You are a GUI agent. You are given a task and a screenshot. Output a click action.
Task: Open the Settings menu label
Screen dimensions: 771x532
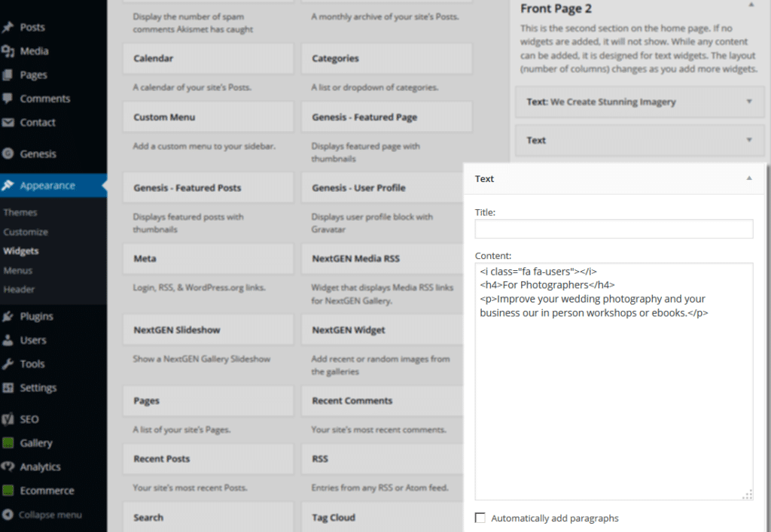pos(38,388)
